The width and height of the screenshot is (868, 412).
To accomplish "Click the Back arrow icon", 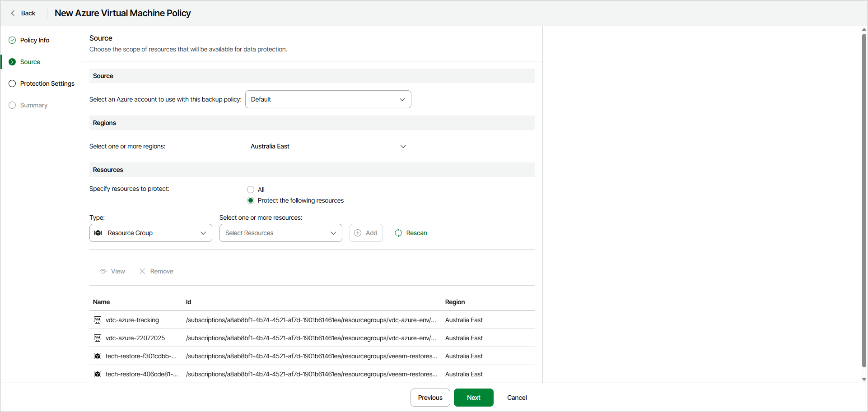I will click(13, 13).
